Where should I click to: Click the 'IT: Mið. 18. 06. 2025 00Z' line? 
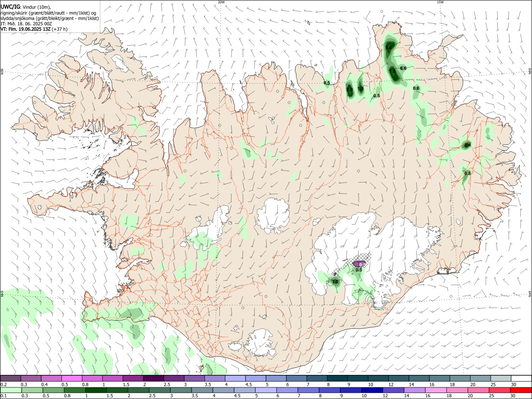point(26,24)
